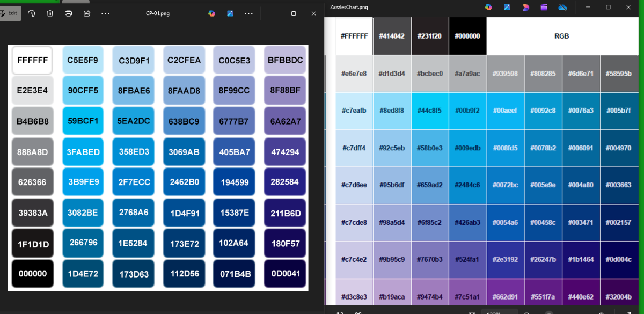The width and height of the screenshot is (644, 314).
Task: Launch Copilot in the CP-01.png window
Action: tap(212, 13)
